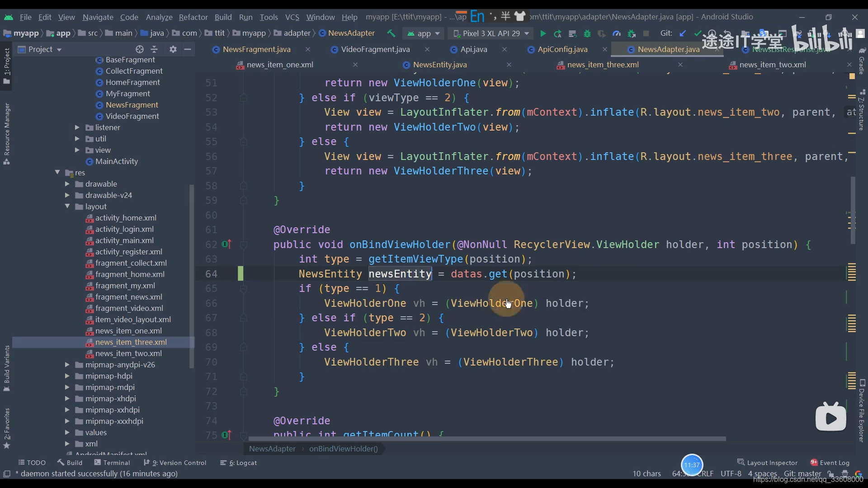Click Apply Changes and Restart Activity icon
The width and height of the screenshot is (868, 488).
(x=557, y=33)
